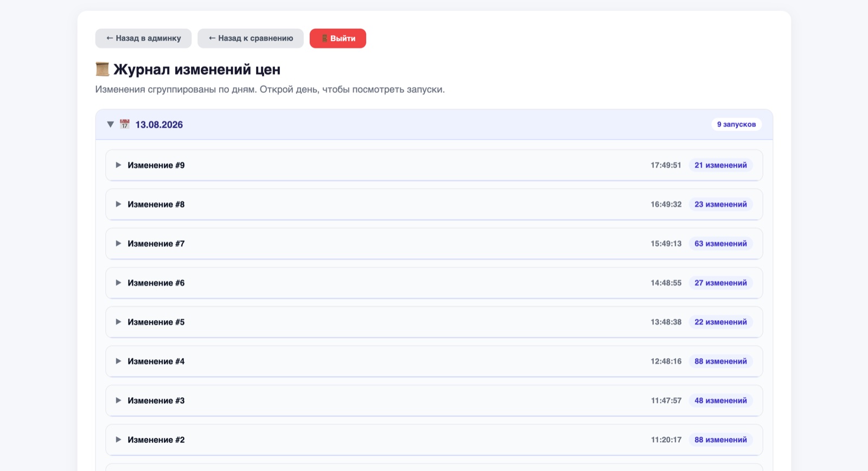Go back via Назад к сравнению button
This screenshot has width=868, height=471.
(251, 39)
